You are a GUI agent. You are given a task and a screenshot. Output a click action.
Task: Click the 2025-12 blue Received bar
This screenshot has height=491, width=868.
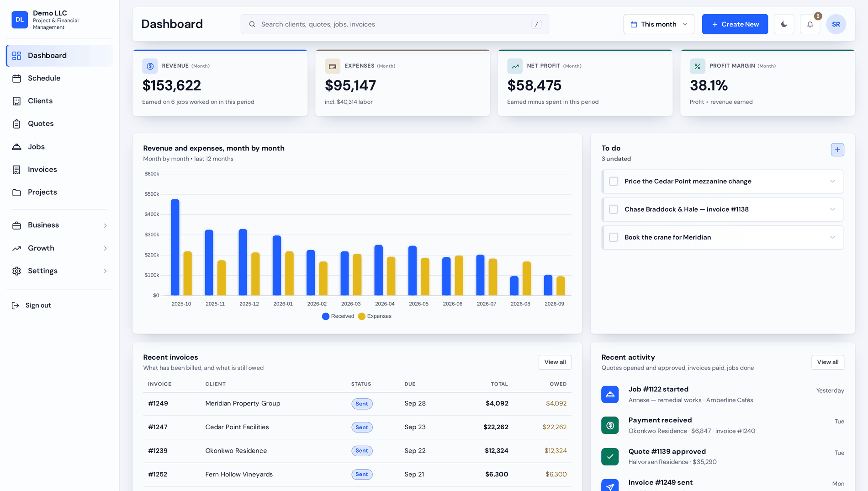[x=243, y=262]
